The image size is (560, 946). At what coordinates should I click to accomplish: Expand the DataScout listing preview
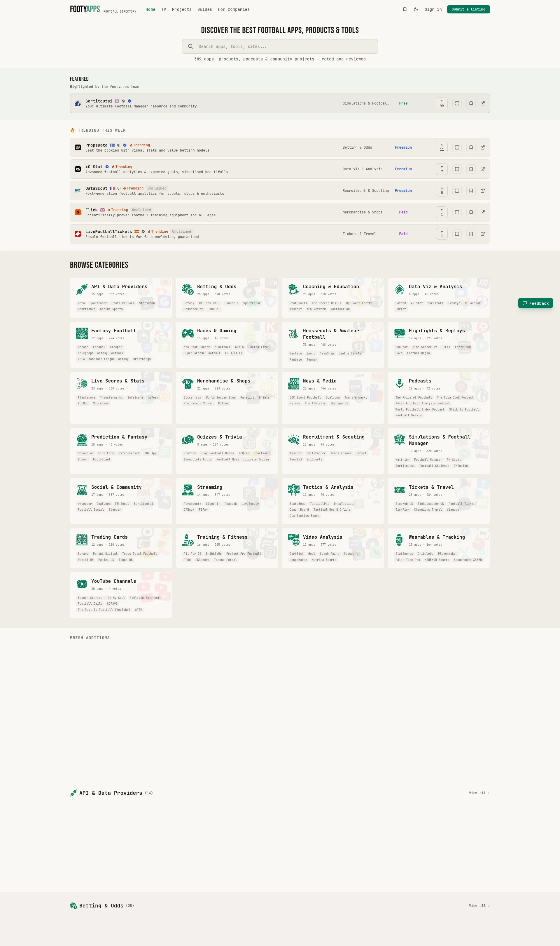(456, 191)
